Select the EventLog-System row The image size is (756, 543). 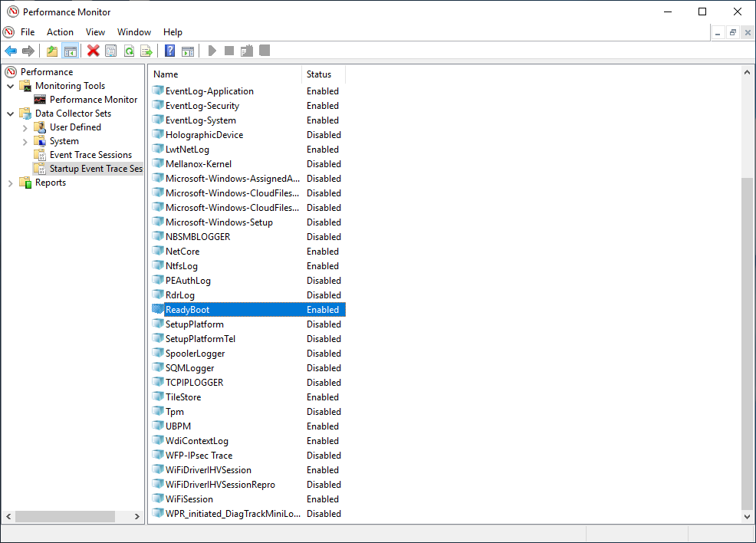248,120
